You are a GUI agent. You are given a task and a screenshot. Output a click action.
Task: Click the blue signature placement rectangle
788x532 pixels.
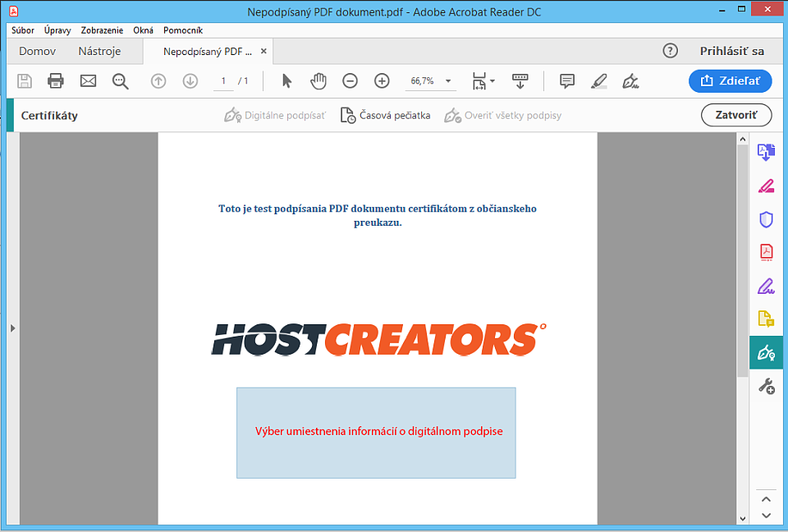(x=376, y=433)
